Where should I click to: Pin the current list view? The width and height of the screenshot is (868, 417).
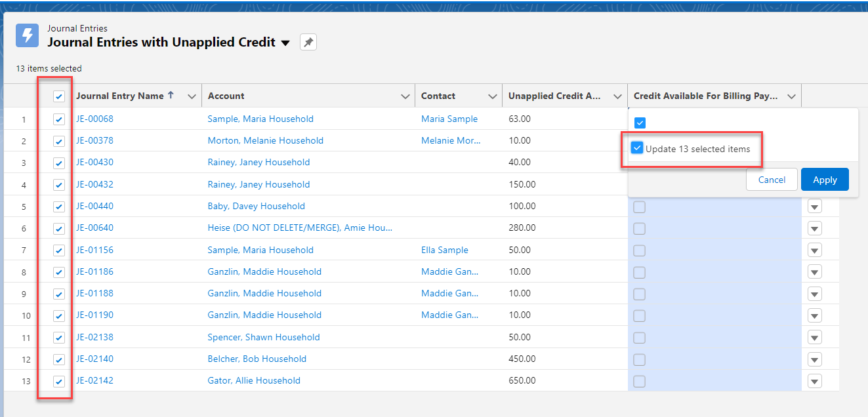pyautogui.click(x=308, y=41)
